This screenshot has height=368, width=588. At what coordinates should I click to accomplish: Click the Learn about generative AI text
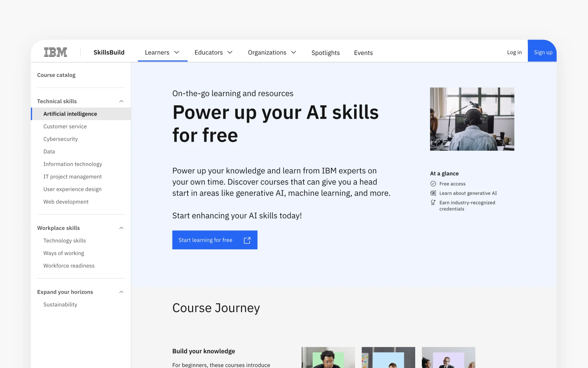click(x=468, y=193)
